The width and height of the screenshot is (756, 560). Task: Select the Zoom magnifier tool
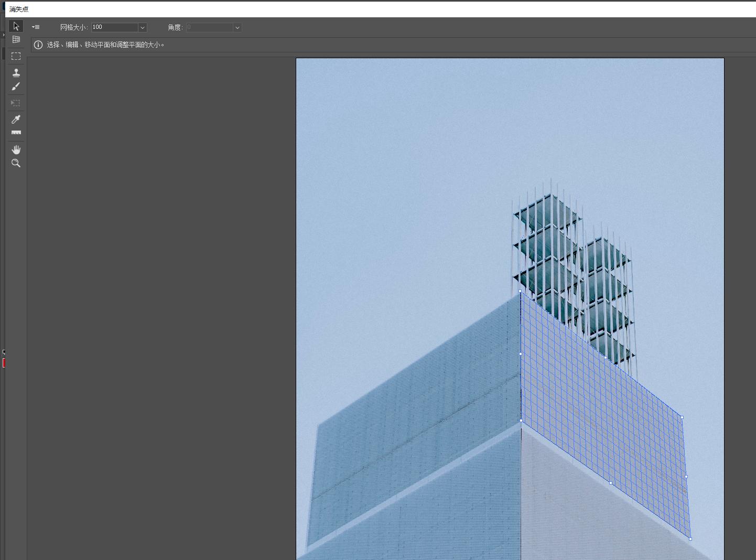coord(16,164)
